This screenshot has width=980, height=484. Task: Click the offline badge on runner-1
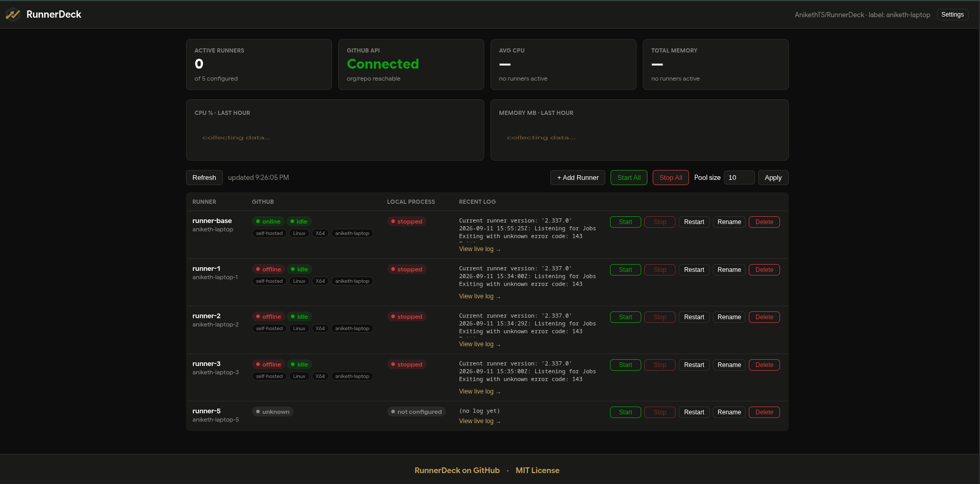269,269
